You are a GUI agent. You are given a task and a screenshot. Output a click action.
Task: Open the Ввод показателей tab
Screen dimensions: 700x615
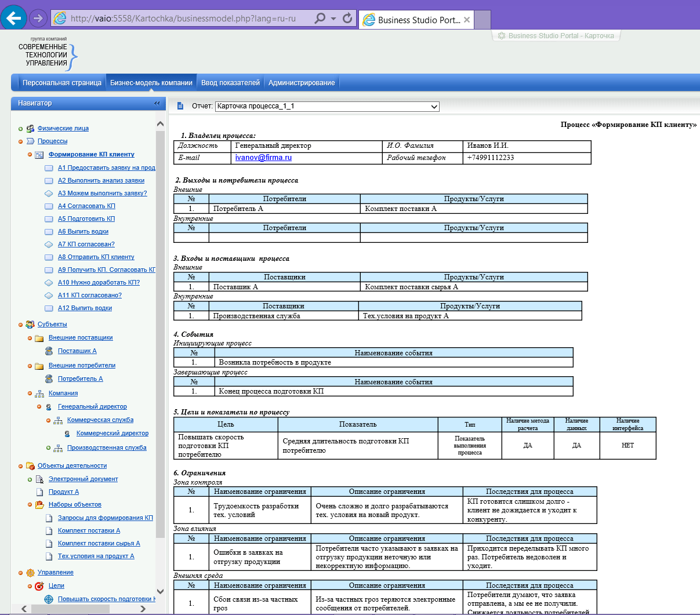(x=230, y=83)
